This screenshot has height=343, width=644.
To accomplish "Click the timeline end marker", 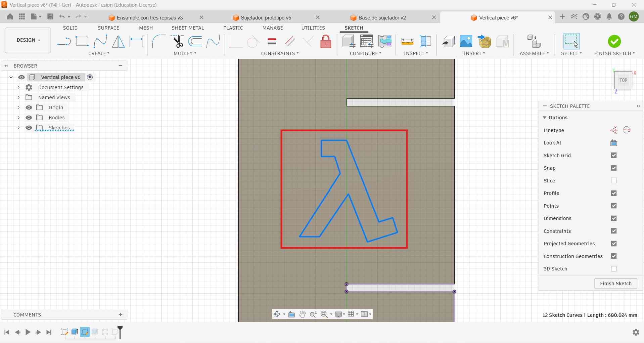I will click(x=120, y=332).
